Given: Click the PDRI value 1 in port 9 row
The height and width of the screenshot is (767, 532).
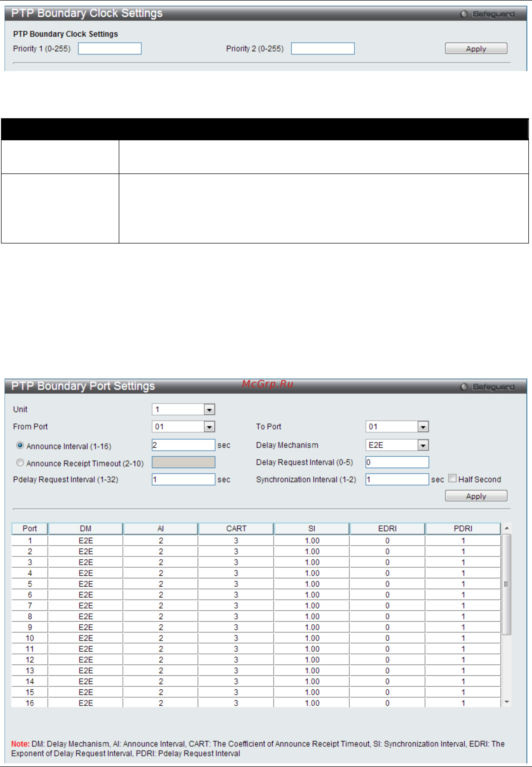Looking at the screenshot, I should 463,627.
